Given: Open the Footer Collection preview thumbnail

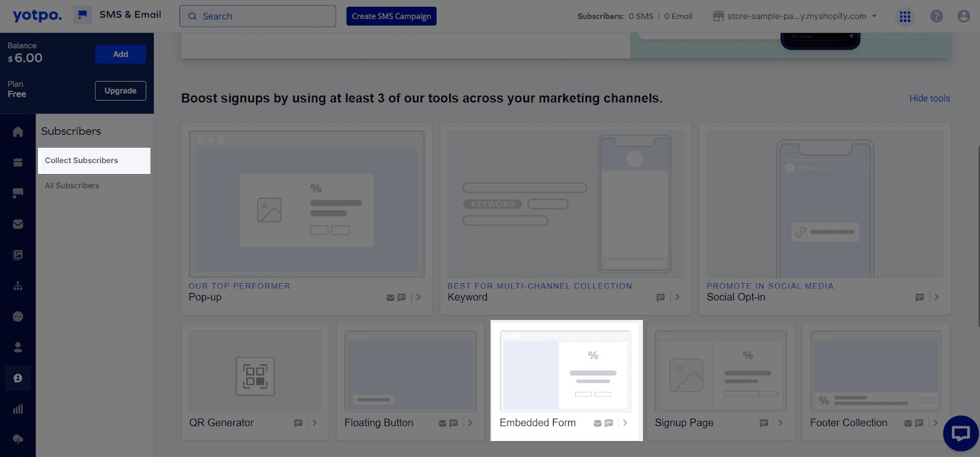Looking at the screenshot, I should click(876, 371).
